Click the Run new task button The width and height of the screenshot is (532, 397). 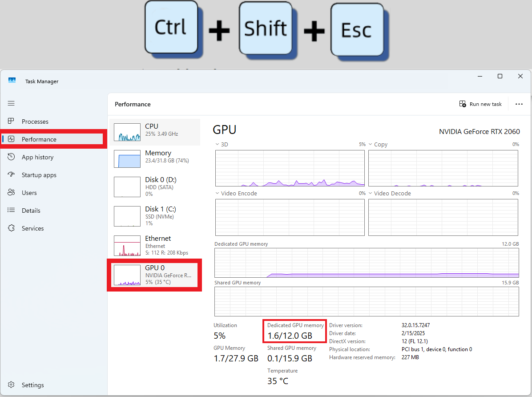[x=480, y=104]
